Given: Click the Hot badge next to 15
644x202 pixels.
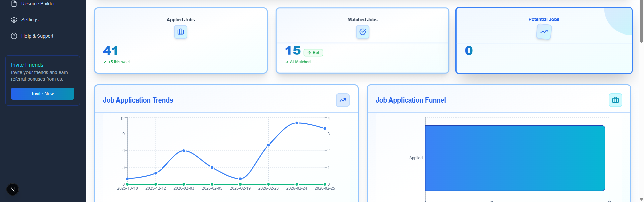Looking at the screenshot, I should (313, 53).
